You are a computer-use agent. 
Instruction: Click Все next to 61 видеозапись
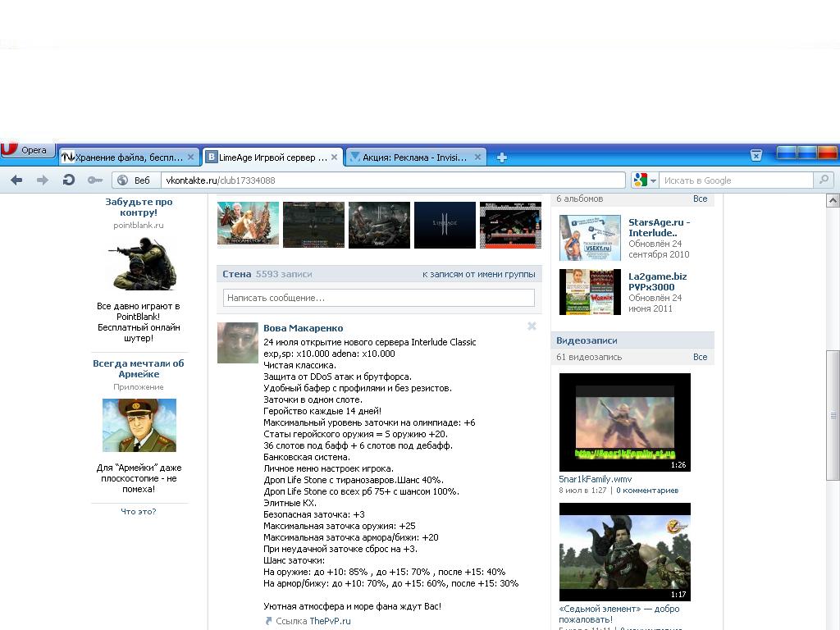[x=700, y=357]
